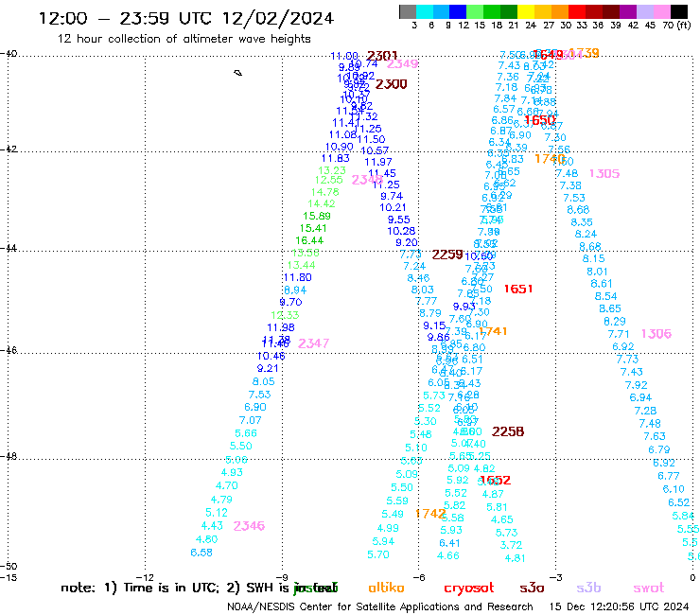
Task: Click the title '12:00 – 23:59 UTC 12/02/2024'
Action: pos(186,18)
